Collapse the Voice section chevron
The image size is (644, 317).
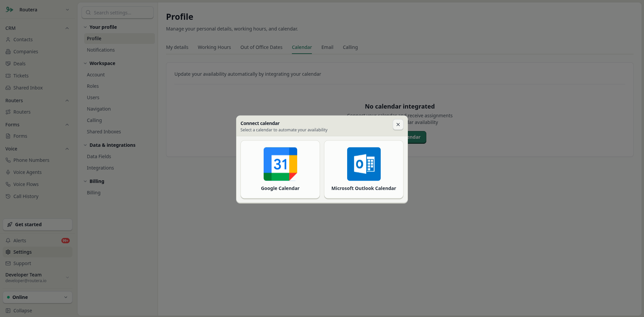67,149
